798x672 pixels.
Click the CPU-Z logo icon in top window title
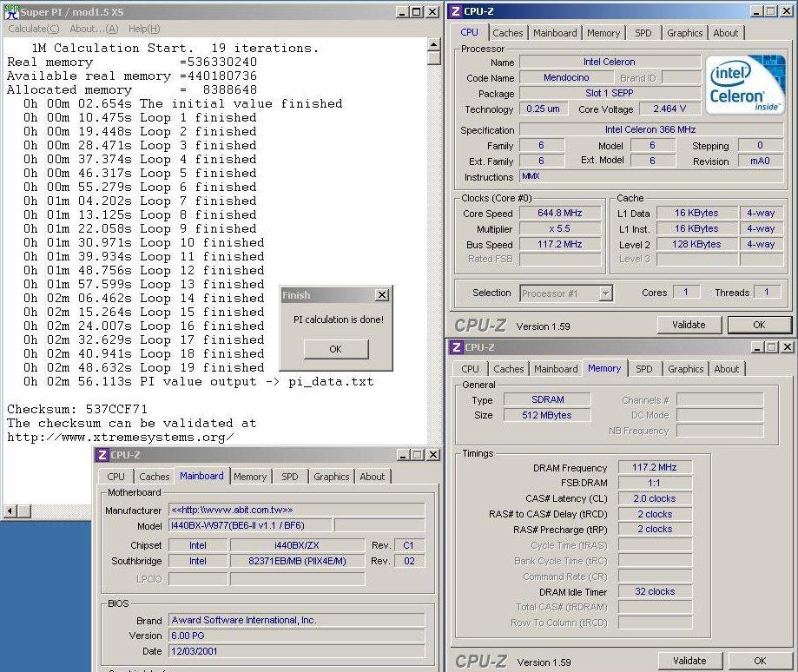click(456, 11)
